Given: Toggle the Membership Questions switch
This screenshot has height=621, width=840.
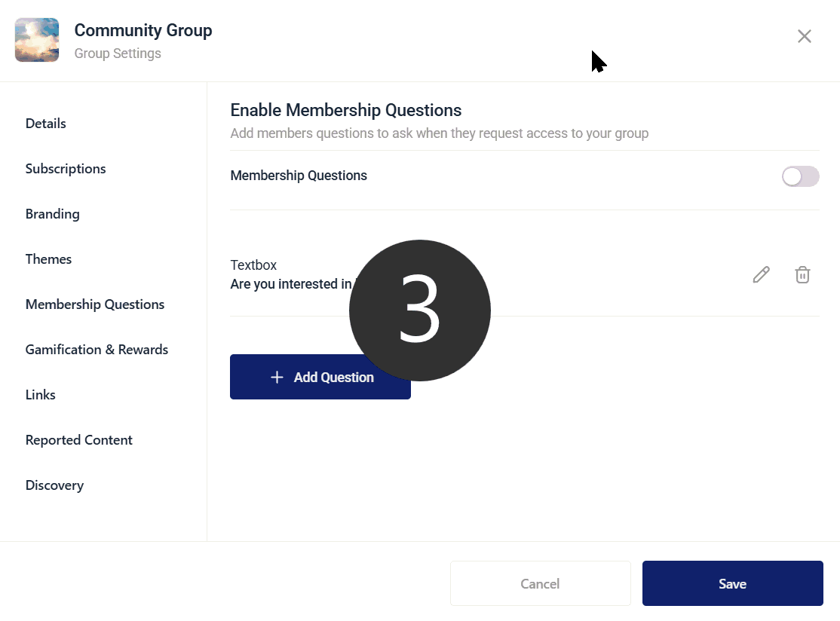Looking at the screenshot, I should [800, 176].
